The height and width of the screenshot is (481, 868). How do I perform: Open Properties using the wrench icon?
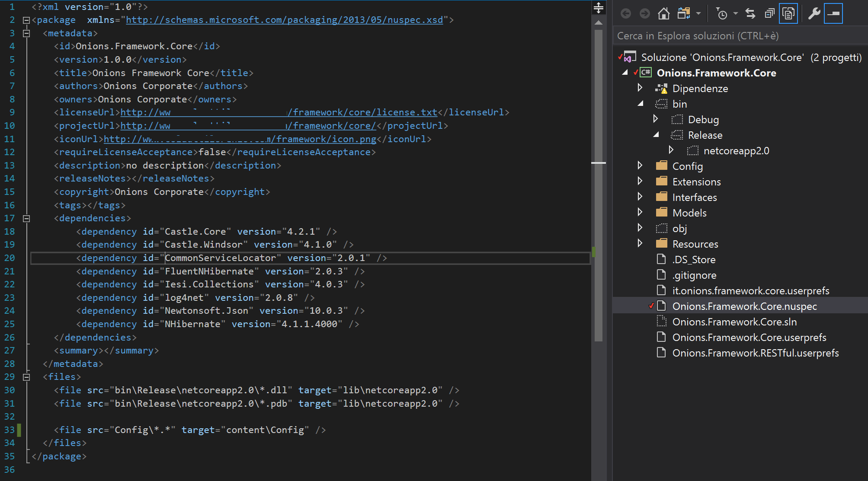point(814,13)
